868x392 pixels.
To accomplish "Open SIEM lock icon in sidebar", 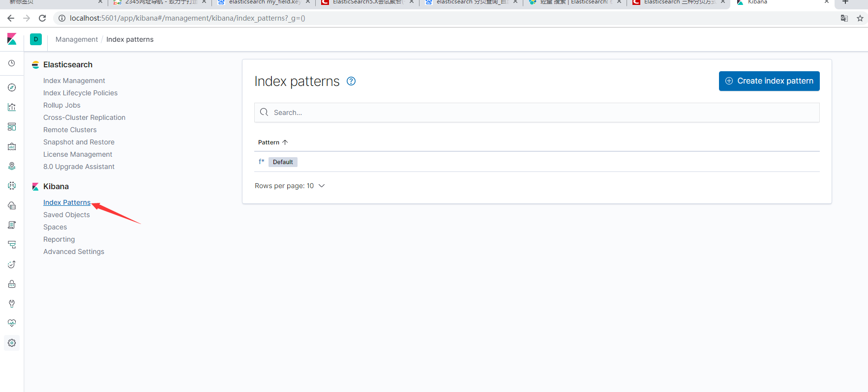I will pos(12,284).
